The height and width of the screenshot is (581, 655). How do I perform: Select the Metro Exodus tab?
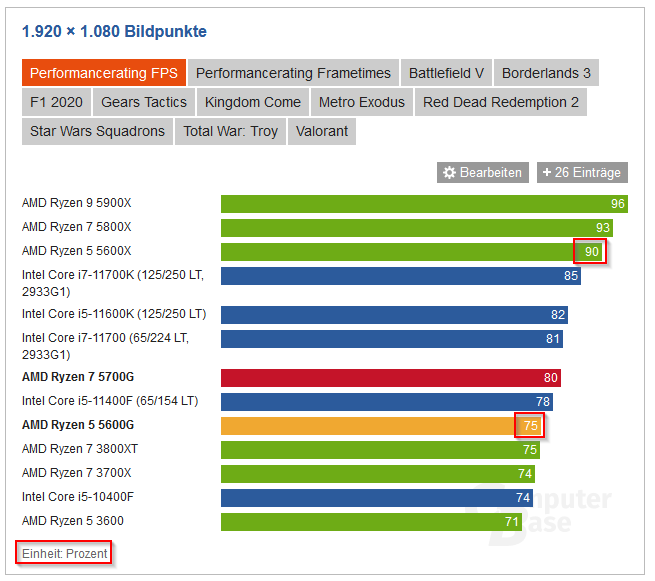[x=362, y=102]
